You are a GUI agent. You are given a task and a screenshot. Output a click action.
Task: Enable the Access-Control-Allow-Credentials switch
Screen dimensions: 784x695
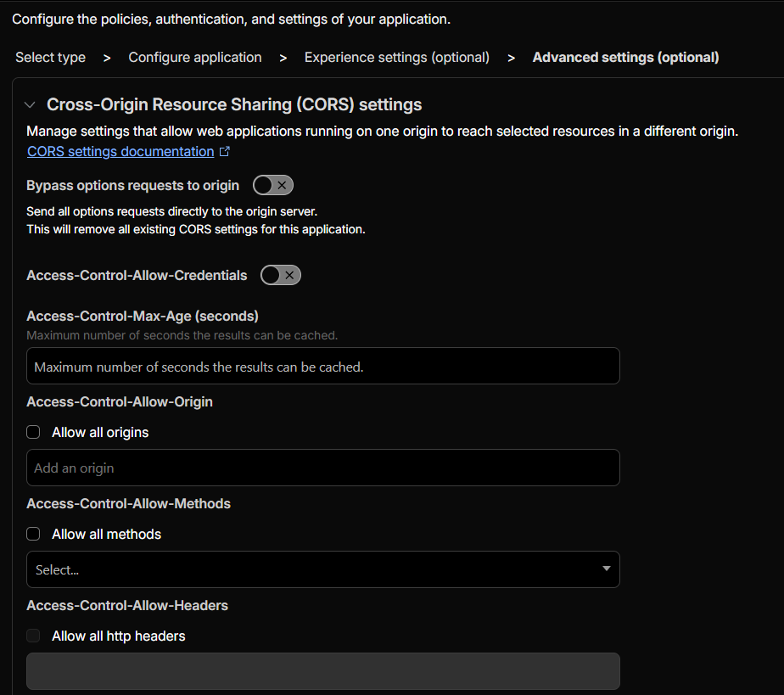tap(280, 275)
